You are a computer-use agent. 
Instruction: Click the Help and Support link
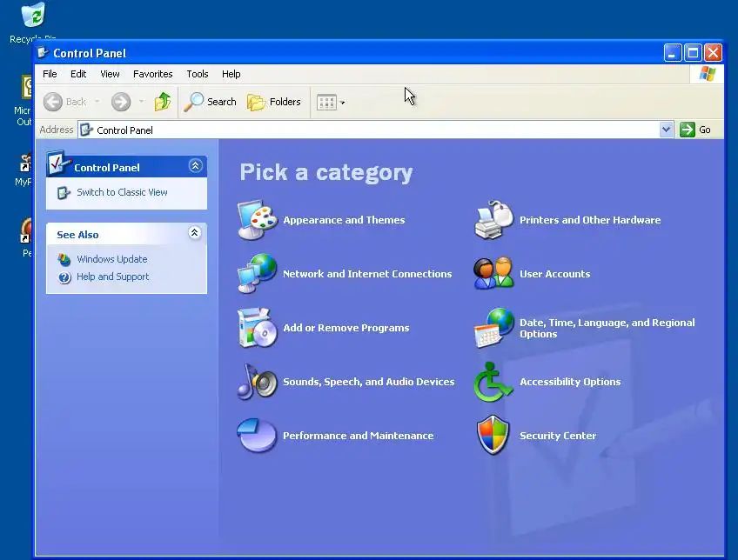point(112,277)
